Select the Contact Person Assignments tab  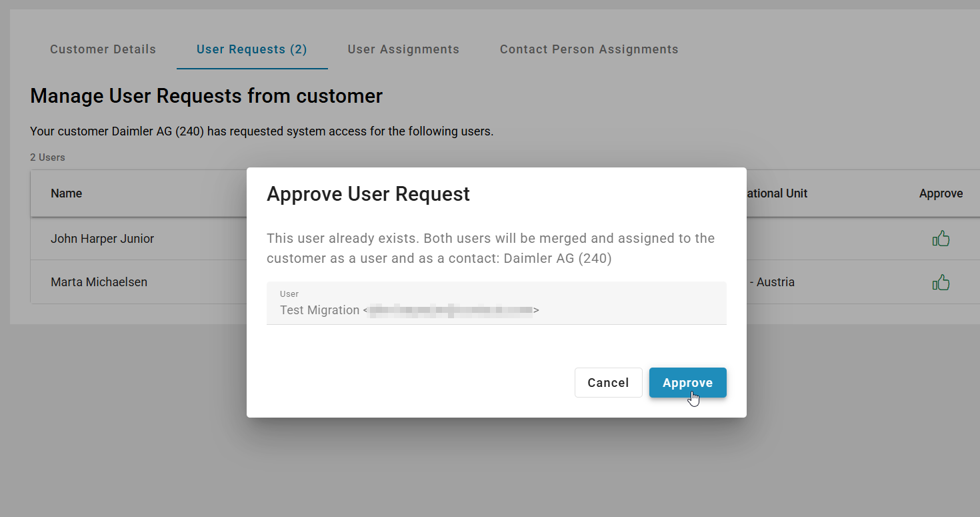[589, 49]
